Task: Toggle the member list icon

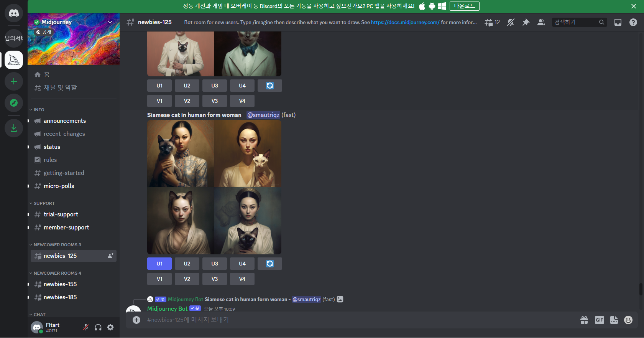Action: pyautogui.click(x=541, y=22)
